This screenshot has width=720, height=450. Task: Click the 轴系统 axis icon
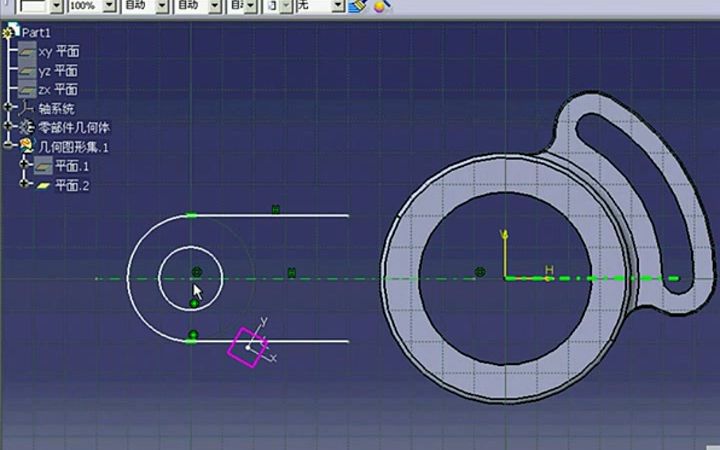(26, 108)
